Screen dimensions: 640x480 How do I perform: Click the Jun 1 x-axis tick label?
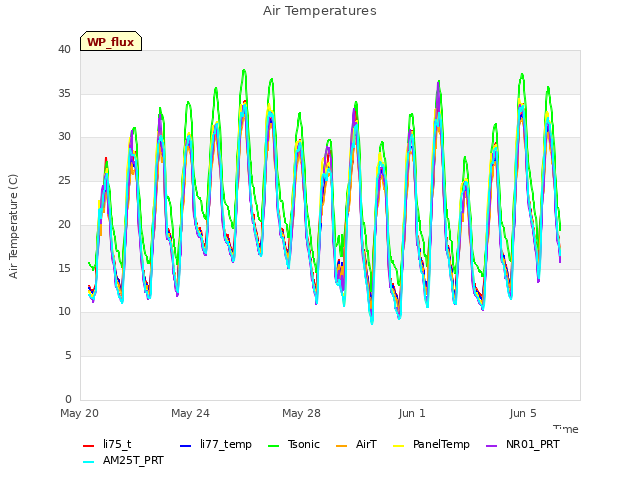(x=412, y=413)
